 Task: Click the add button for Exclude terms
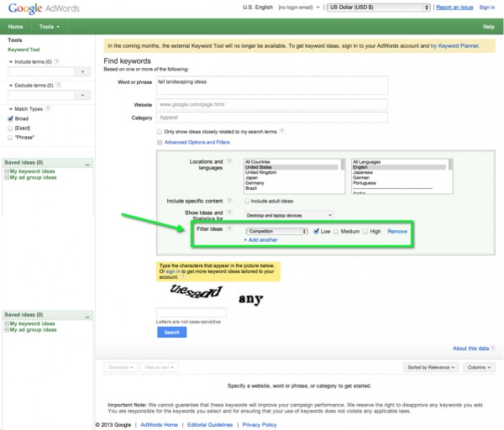[82, 95]
